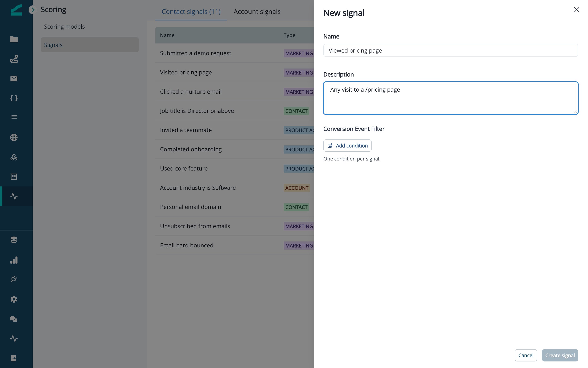Screen dimensions: 588x368
Task: Select the 'Personal email domain' row
Action: click(234, 207)
